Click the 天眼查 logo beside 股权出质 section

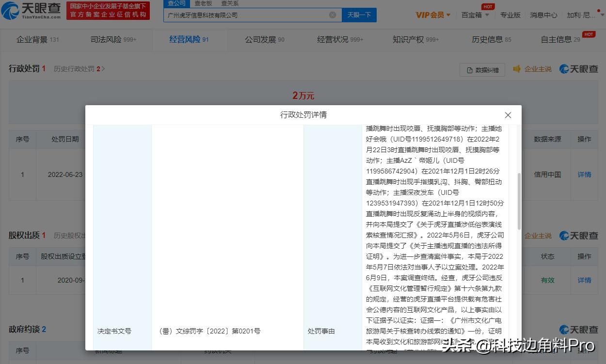[579, 236]
